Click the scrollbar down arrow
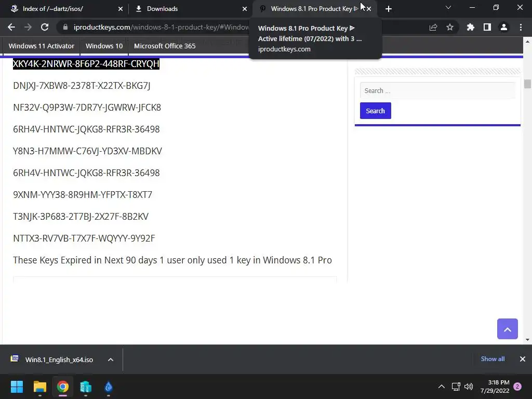The height and width of the screenshot is (399, 532). click(x=527, y=340)
